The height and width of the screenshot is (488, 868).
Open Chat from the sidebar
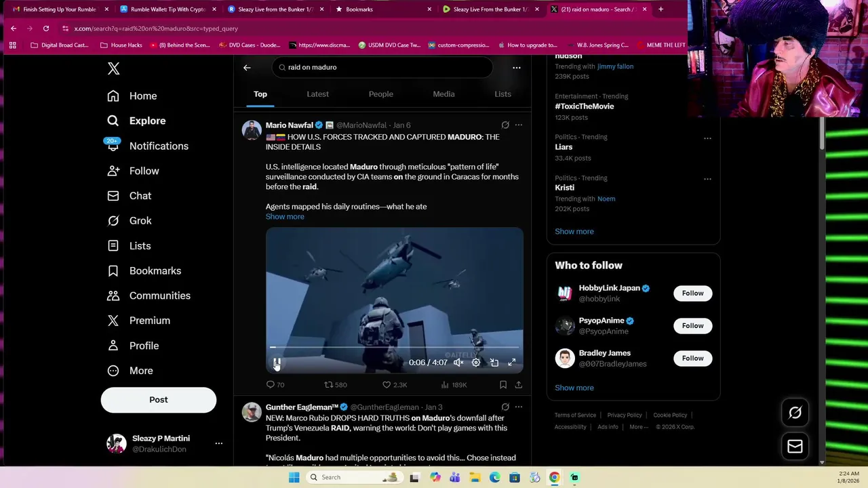129,196
